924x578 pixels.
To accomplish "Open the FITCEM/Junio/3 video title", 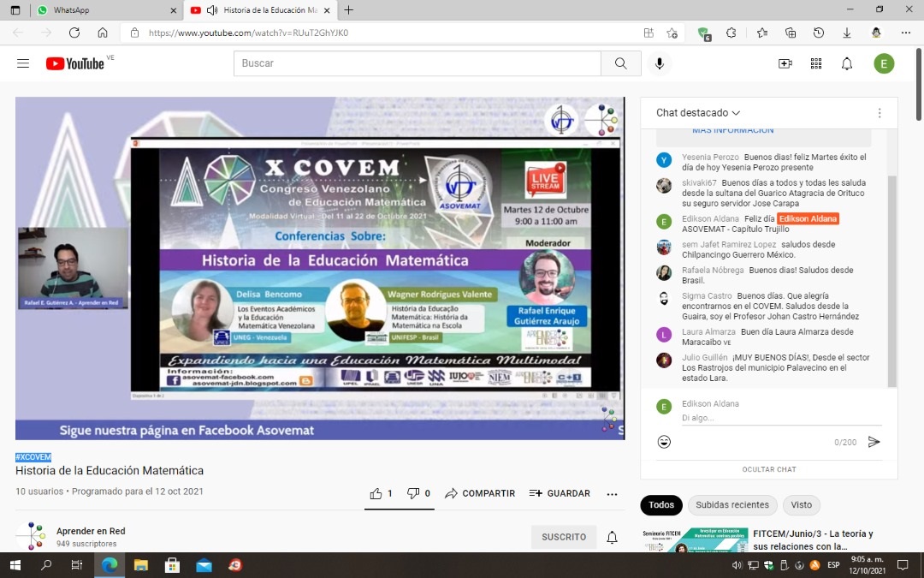I will tap(813, 539).
